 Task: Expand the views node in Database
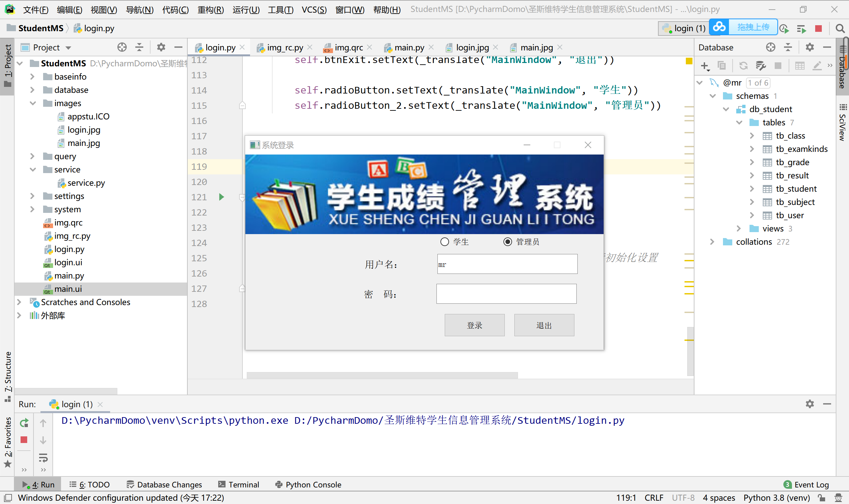point(739,228)
